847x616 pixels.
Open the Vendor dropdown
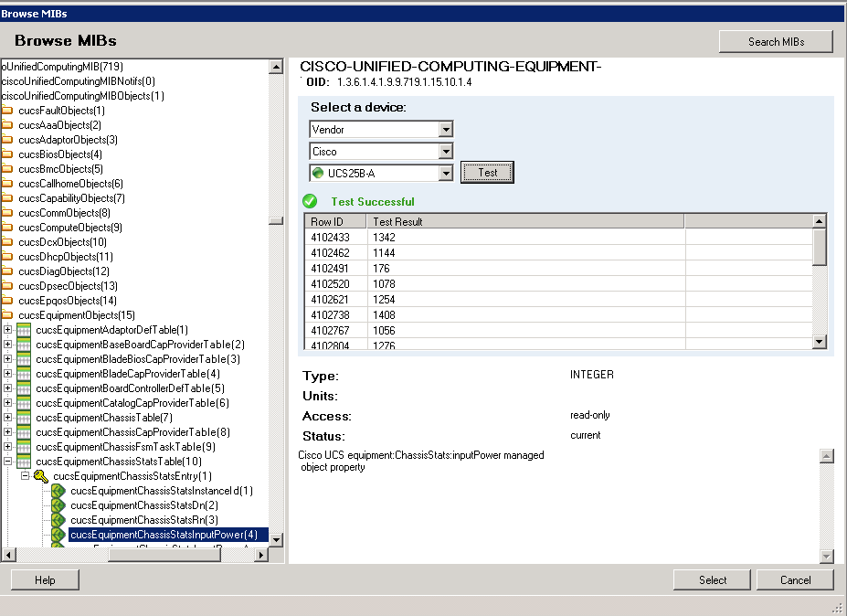click(x=446, y=129)
